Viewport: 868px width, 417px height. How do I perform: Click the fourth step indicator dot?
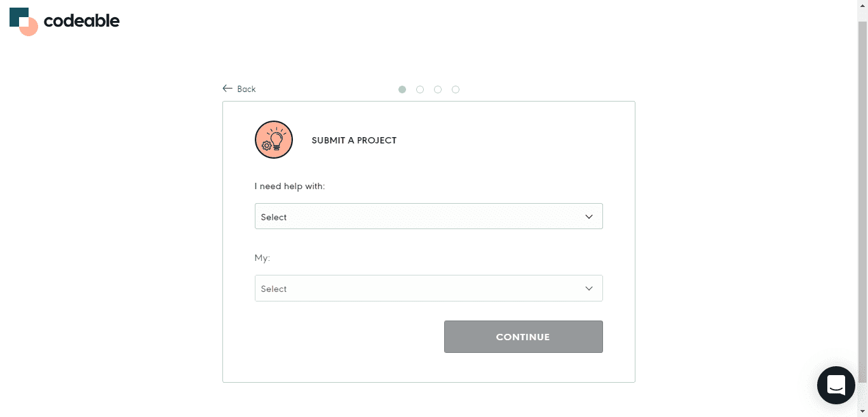point(456,89)
